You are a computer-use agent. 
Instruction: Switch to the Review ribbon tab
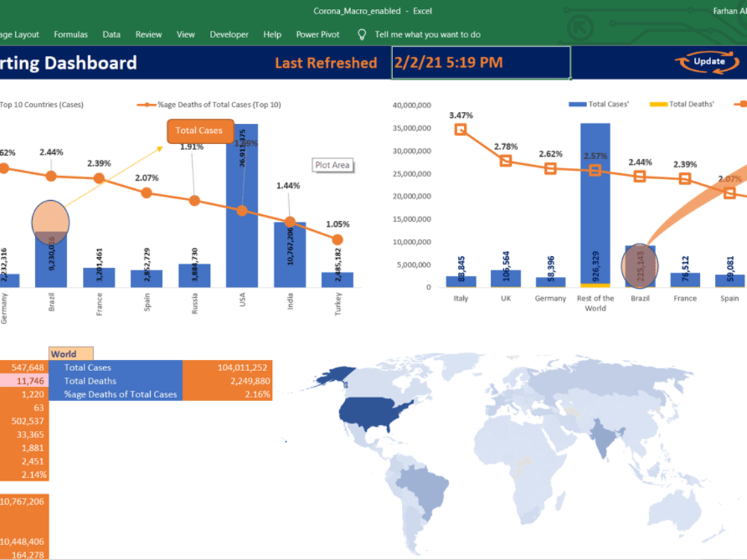coord(148,34)
